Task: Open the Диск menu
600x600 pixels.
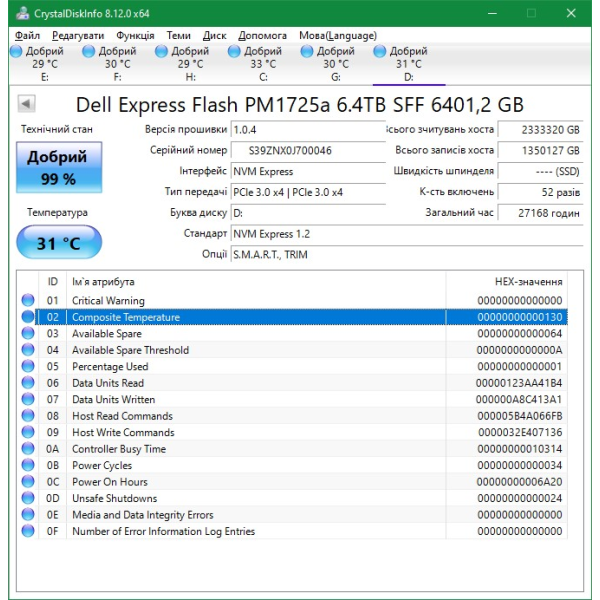Action: point(214,36)
